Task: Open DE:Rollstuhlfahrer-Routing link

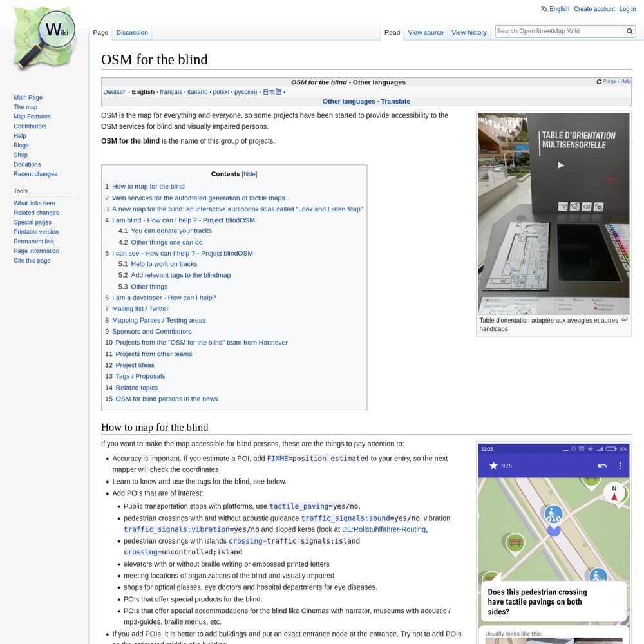Action: click(x=384, y=529)
